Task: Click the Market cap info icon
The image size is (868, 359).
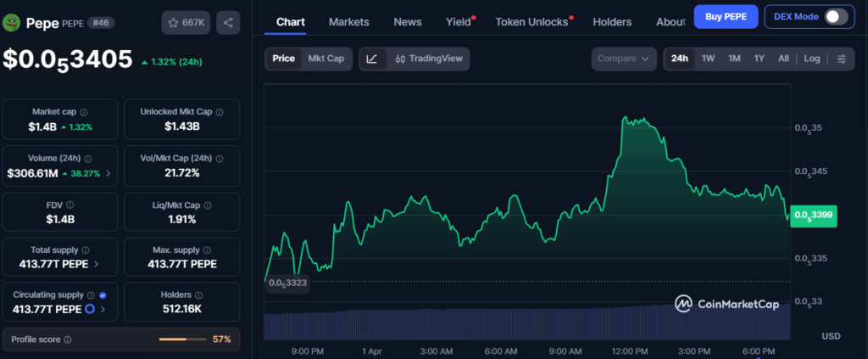Action: (83, 112)
